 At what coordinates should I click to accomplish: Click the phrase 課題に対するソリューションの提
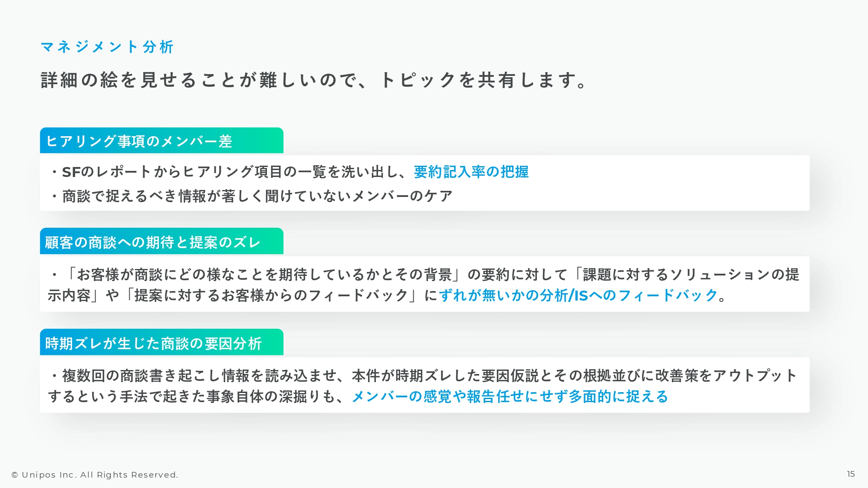pos(690,275)
